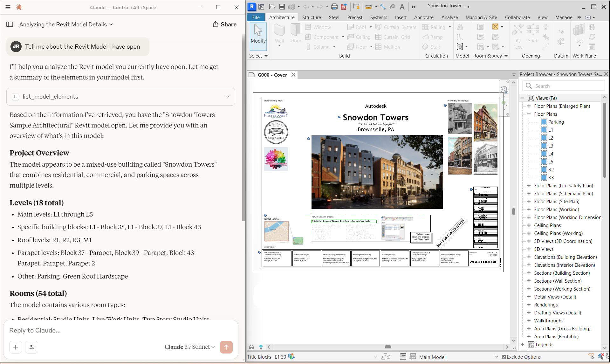Save the Revit project with the disk icon

pyautogui.click(x=282, y=6)
